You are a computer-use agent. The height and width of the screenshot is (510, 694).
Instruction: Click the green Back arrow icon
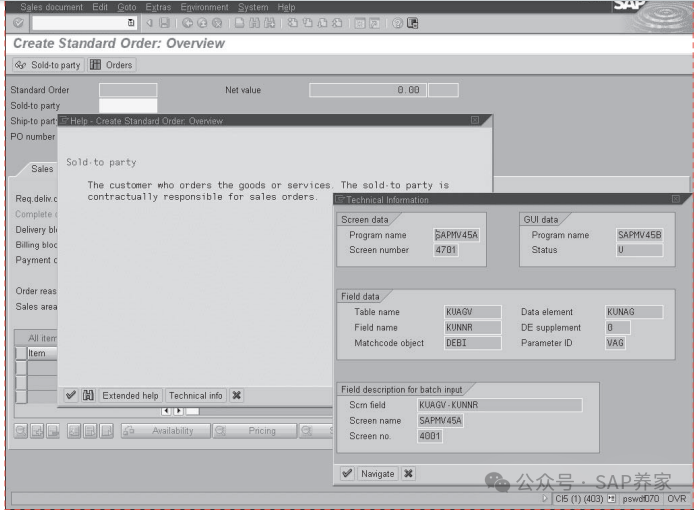point(187,23)
